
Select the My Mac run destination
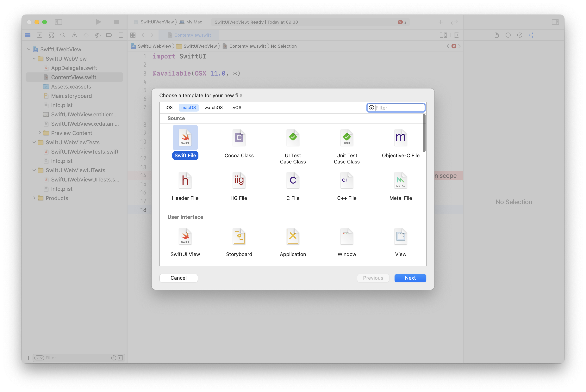(191, 22)
